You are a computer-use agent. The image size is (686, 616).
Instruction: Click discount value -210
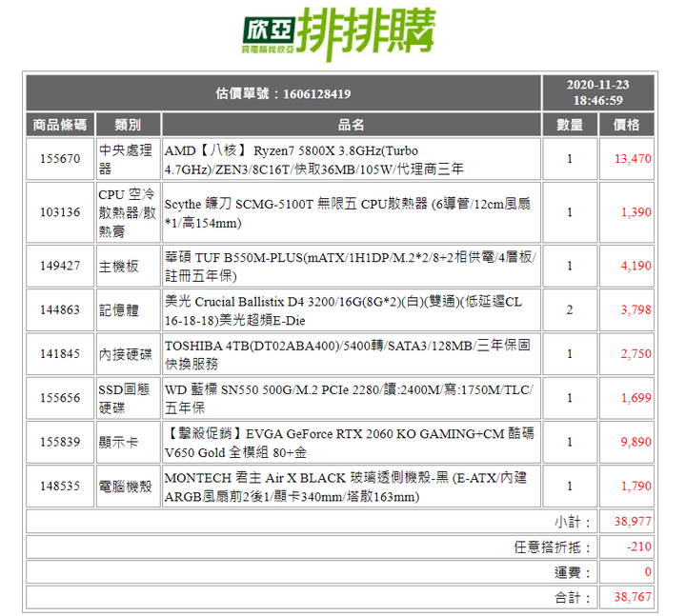pyautogui.click(x=639, y=546)
